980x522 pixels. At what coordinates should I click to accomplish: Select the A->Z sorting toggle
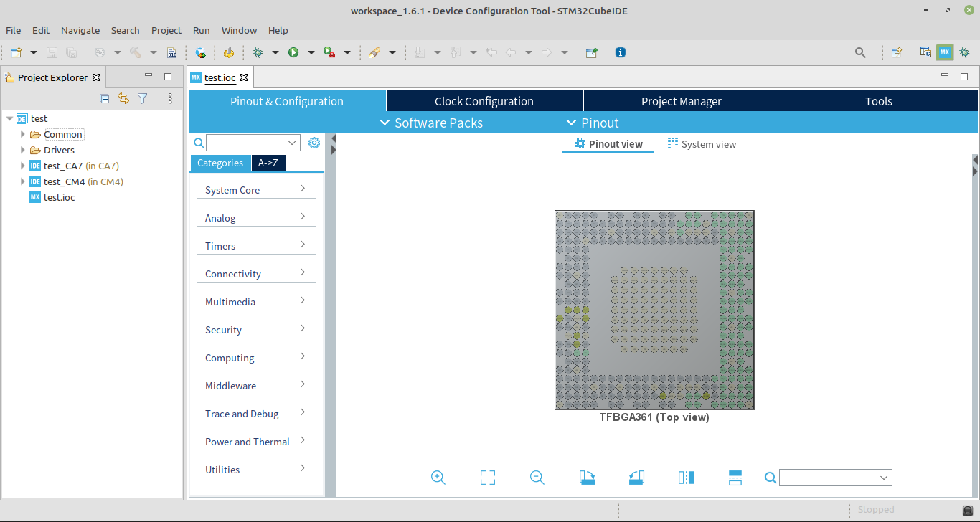coord(268,163)
